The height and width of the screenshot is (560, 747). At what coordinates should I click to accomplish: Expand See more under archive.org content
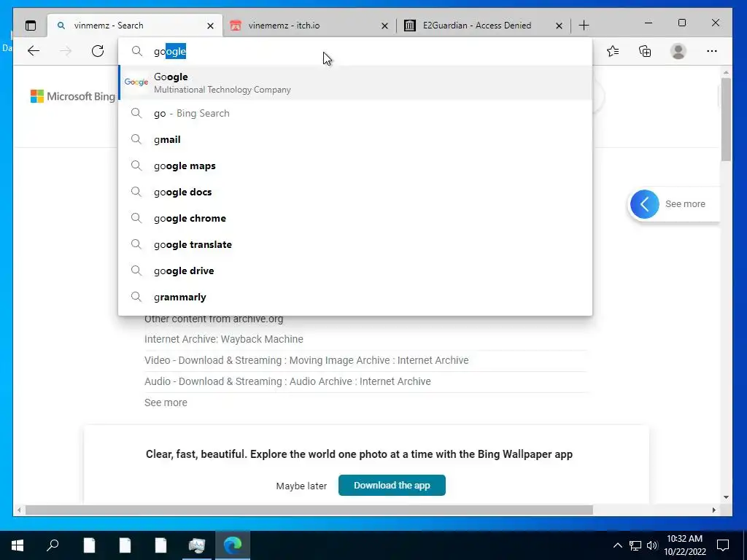(x=166, y=402)
